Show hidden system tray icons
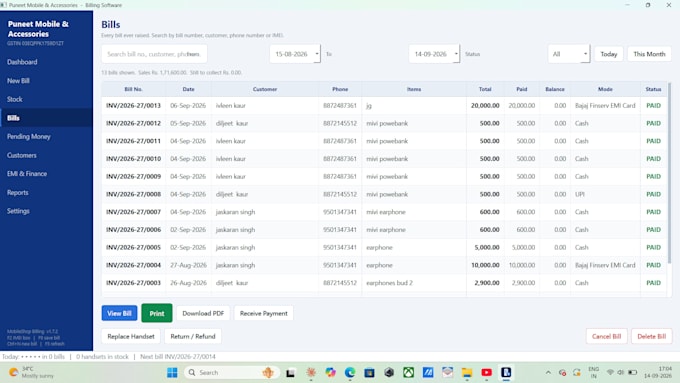680x383 pixels. tap(548, 373)
